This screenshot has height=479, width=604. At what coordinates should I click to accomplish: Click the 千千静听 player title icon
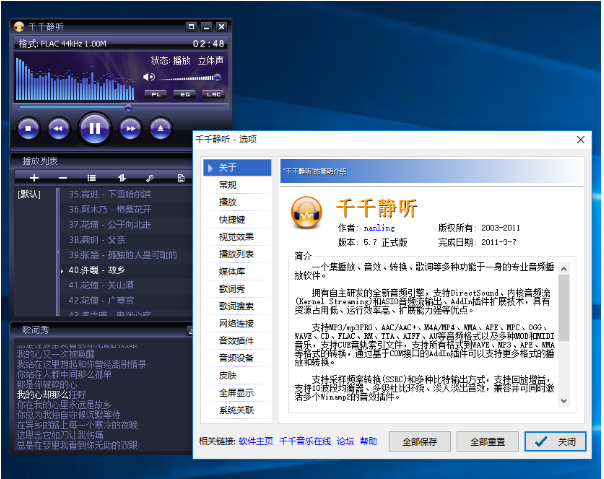point(19,27)
